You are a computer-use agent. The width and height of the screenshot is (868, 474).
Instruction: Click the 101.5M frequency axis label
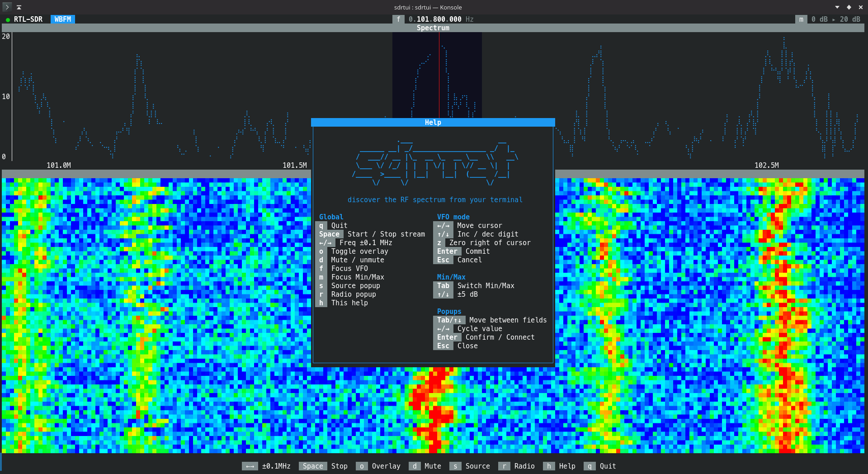(295, 165)
